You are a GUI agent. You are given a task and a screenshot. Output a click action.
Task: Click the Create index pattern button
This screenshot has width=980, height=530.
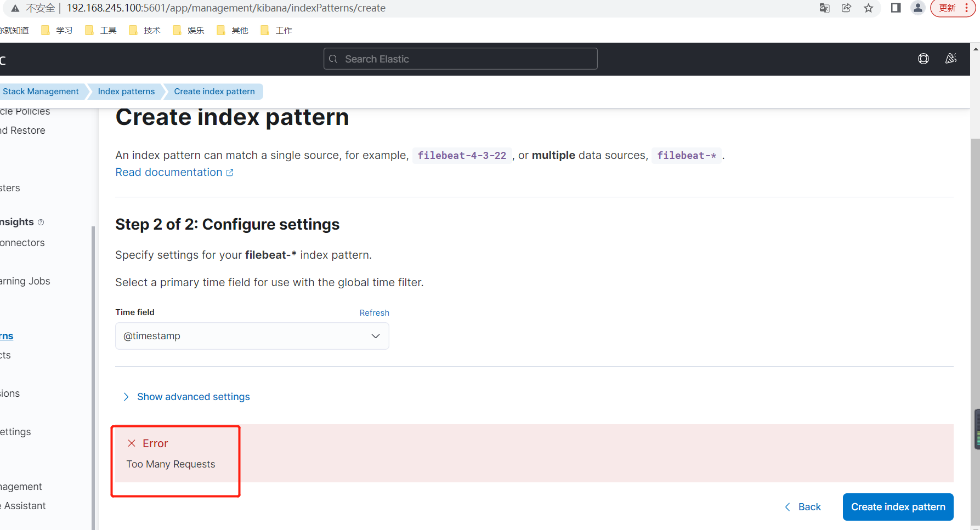coord(898,507)
